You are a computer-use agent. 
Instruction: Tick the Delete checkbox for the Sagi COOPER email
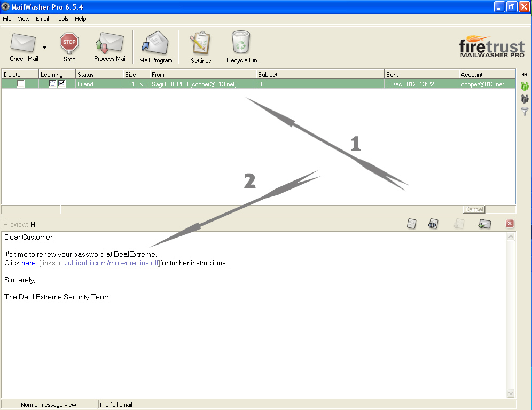click(x=21, y=84)
